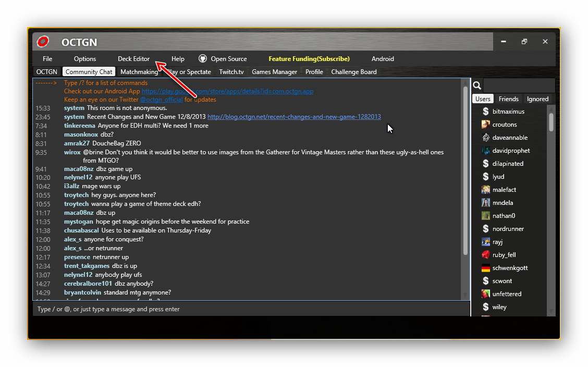Click the dollar icon next to bitmaximus
The image size is (588, 367).
[486, 112]
